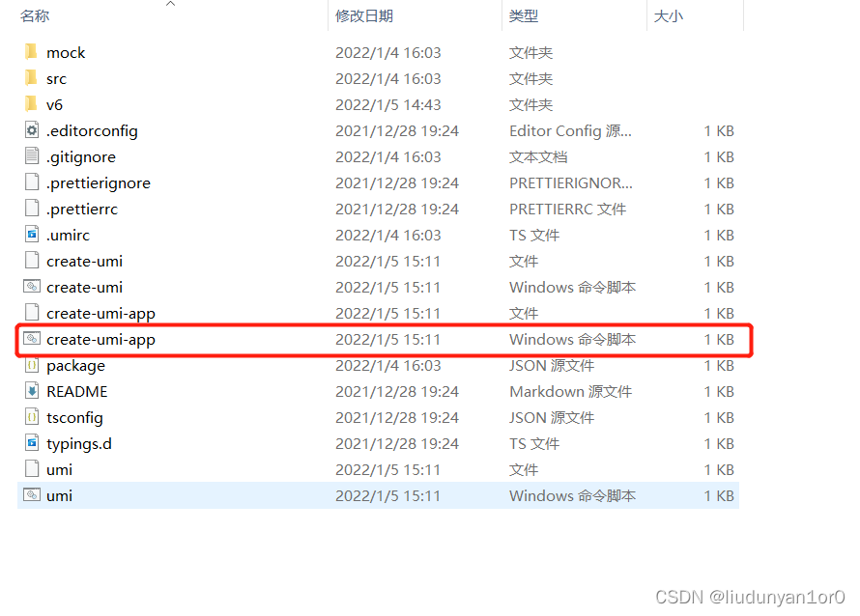Click the .gitignore text document icon
Screen dimensions: 860x616
32,156
